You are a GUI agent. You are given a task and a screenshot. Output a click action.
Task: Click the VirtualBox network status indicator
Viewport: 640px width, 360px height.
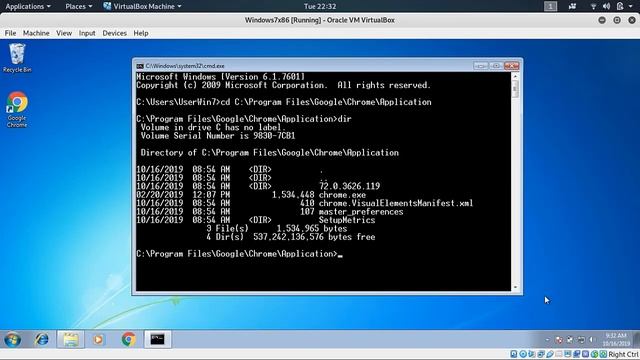541,354
